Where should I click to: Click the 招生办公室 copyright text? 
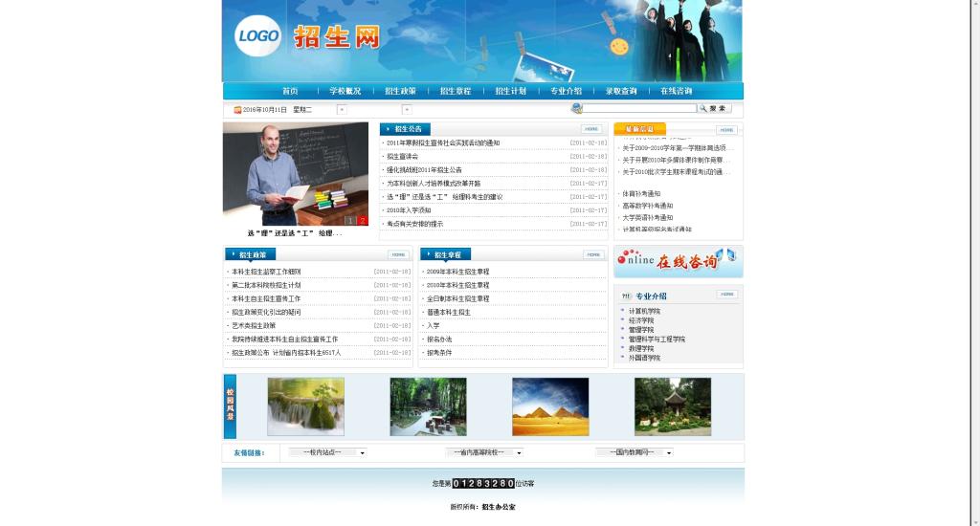click(x=499, y=507)
